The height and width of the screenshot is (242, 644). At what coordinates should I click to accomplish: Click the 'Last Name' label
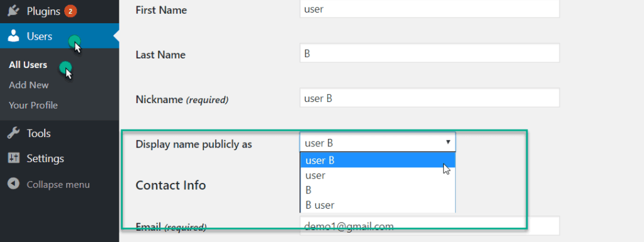pyautogui.click(x=160, y=55)
